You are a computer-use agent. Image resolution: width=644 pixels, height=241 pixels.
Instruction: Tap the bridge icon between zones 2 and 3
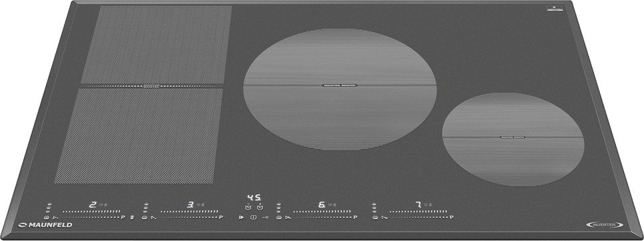[132, 217]
